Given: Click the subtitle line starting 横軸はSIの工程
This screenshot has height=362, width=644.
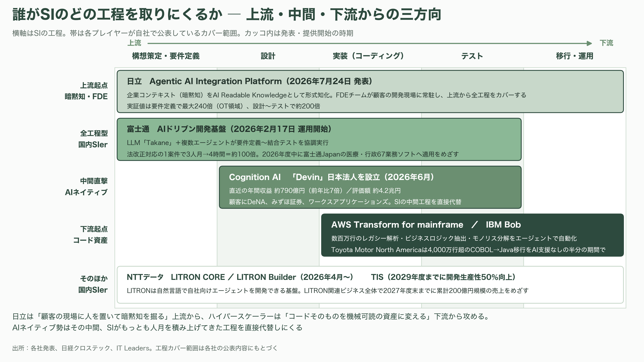Looking at the screenshot, I should coord(183,33).
